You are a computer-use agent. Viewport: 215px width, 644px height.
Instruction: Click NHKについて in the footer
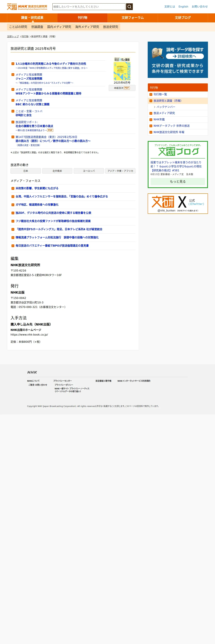click(x=33, y=381)
